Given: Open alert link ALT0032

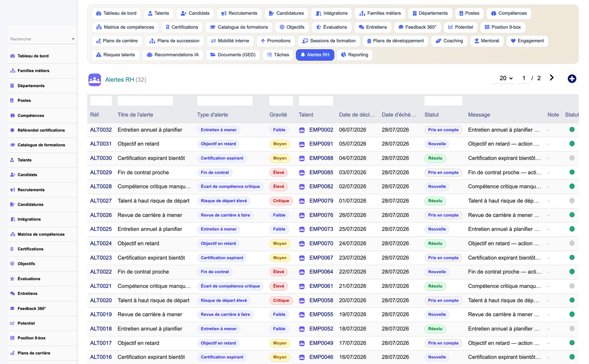Looking at the screenshot, I should 101,130.
